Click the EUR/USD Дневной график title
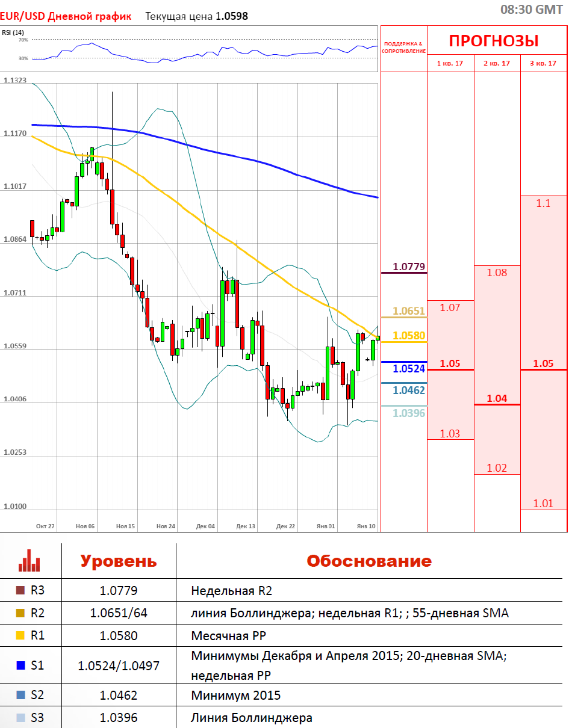This screenshot has height=728, width=569. pyautogui.click(x=66, y=16)
